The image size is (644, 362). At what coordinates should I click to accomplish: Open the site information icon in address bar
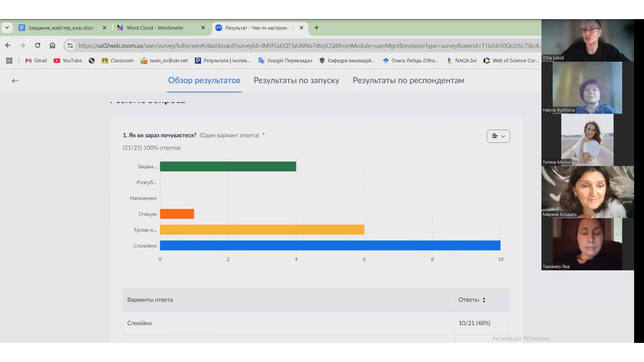coord(70,45)
